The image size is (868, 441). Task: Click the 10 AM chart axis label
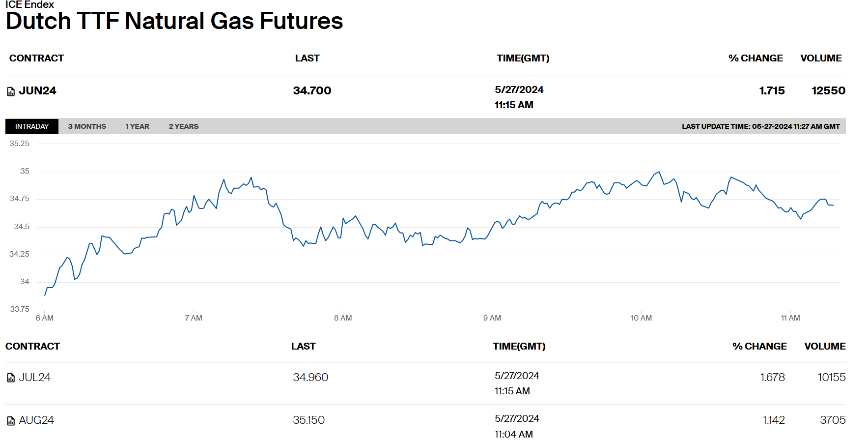point(641,318)
